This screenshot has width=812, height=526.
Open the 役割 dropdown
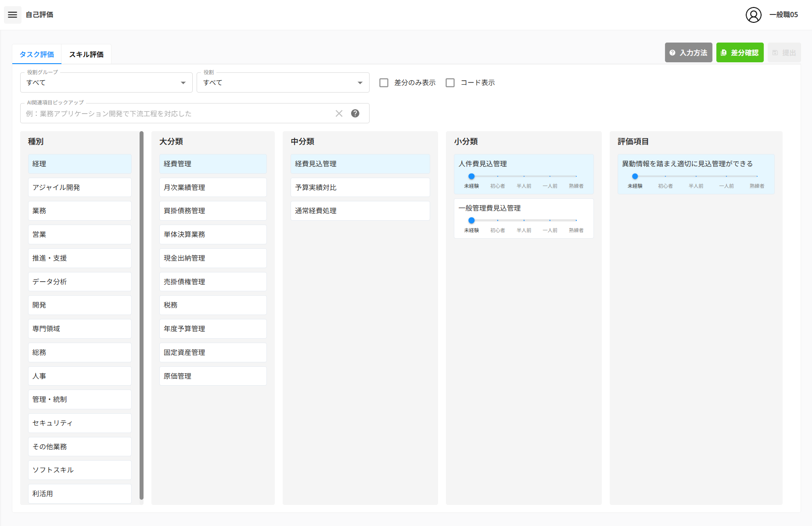(x=283, y=82)
